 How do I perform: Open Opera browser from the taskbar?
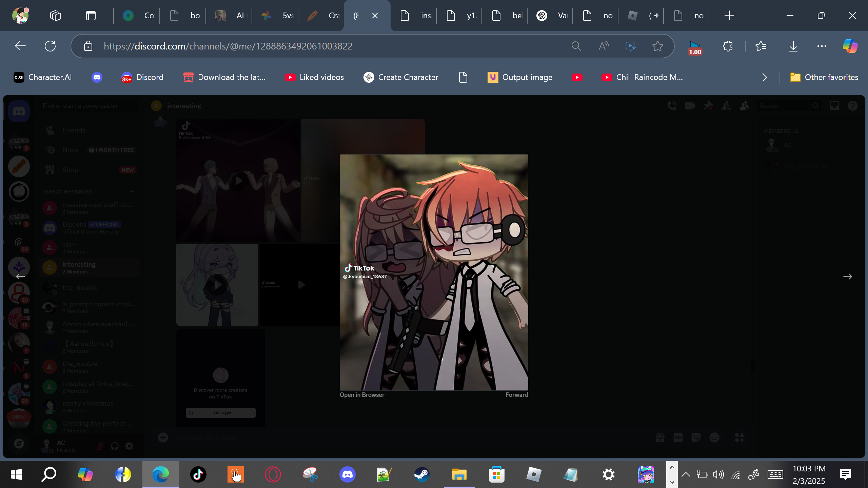(273, 474)
